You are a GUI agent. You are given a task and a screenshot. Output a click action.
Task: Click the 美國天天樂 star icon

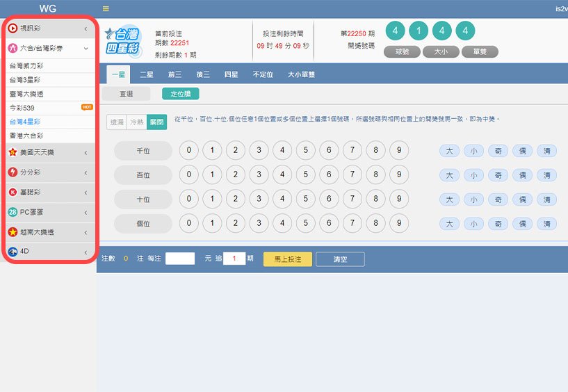[x=13, y=152]
